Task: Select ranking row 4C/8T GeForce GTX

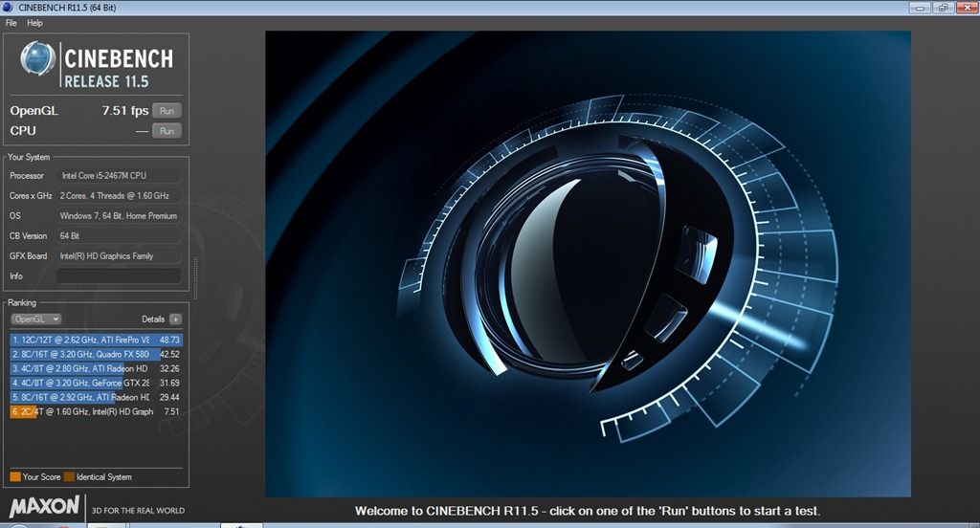Action: [x=97, y=383]
